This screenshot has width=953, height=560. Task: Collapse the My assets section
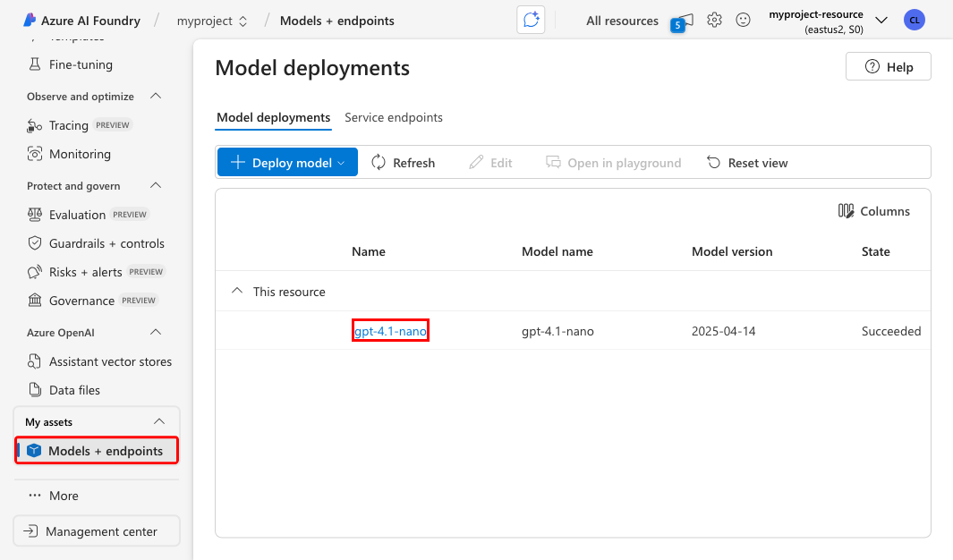click(x=158, y=420)
